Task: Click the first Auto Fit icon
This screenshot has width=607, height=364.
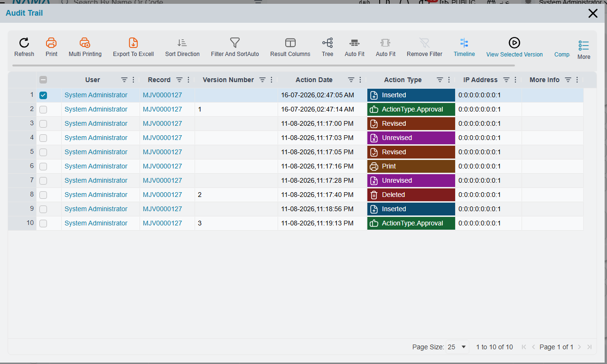Action: point(355,43)
